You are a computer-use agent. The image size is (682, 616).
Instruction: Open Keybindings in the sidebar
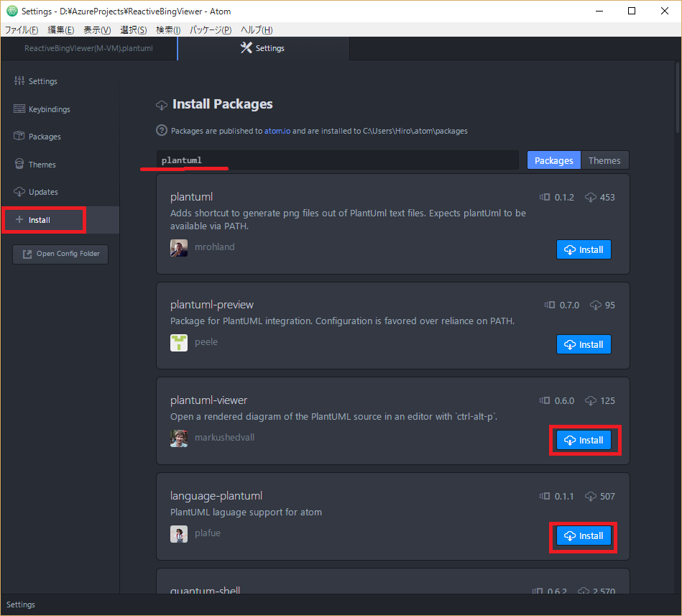click(x=60, y=109)
